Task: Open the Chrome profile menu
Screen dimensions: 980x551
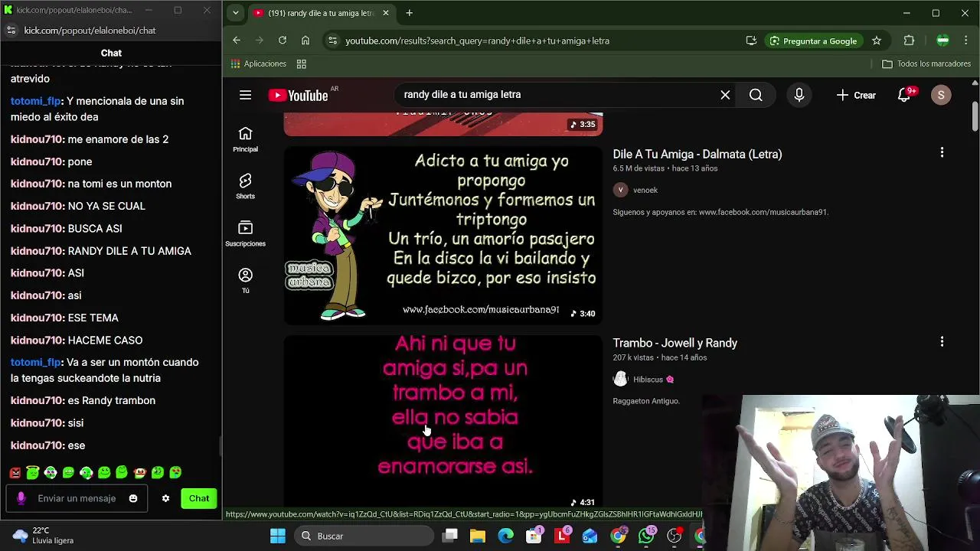Action: (x=943, y=41)
